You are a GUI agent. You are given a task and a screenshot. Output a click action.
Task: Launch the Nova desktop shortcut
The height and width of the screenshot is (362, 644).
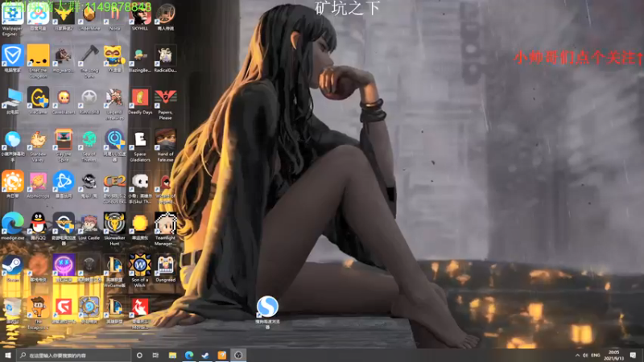[114, 16]
